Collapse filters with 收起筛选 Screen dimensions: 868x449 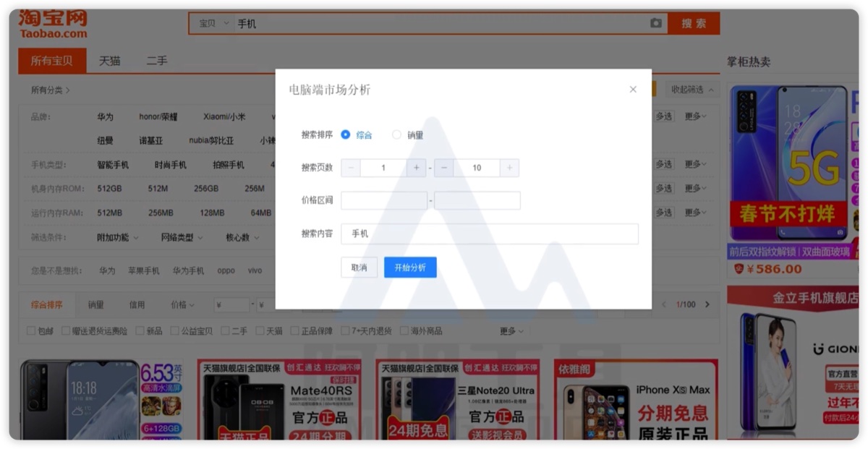point(691,90)
